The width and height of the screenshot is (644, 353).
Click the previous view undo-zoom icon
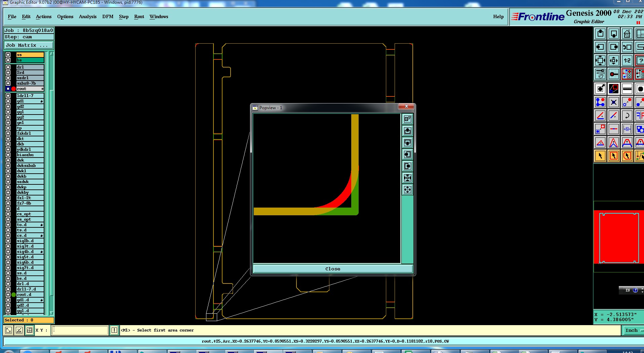tap(627, 47)
